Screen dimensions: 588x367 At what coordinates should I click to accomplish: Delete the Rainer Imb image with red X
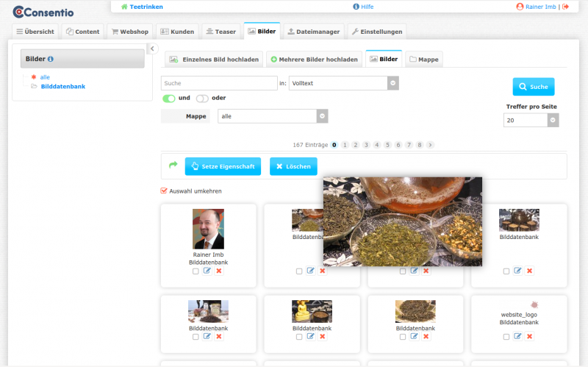click(x=219, y=271)
